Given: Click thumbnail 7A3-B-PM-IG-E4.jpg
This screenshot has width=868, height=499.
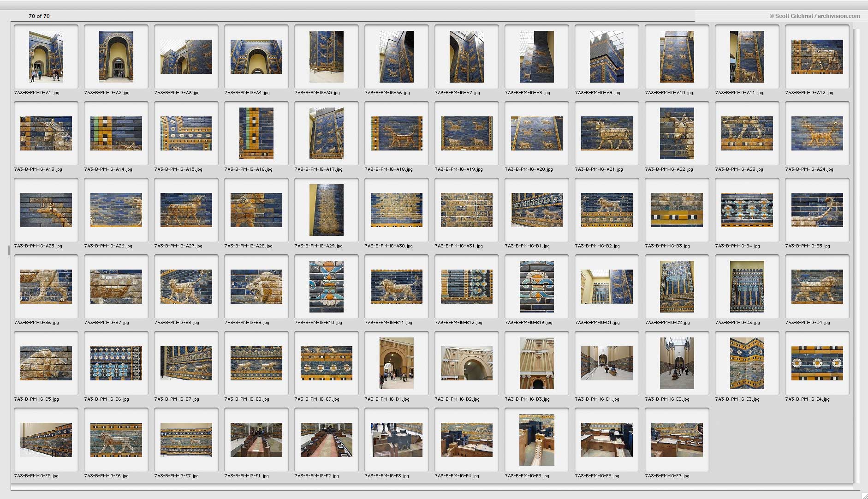Looking at the screenshot, I should 817,363.
